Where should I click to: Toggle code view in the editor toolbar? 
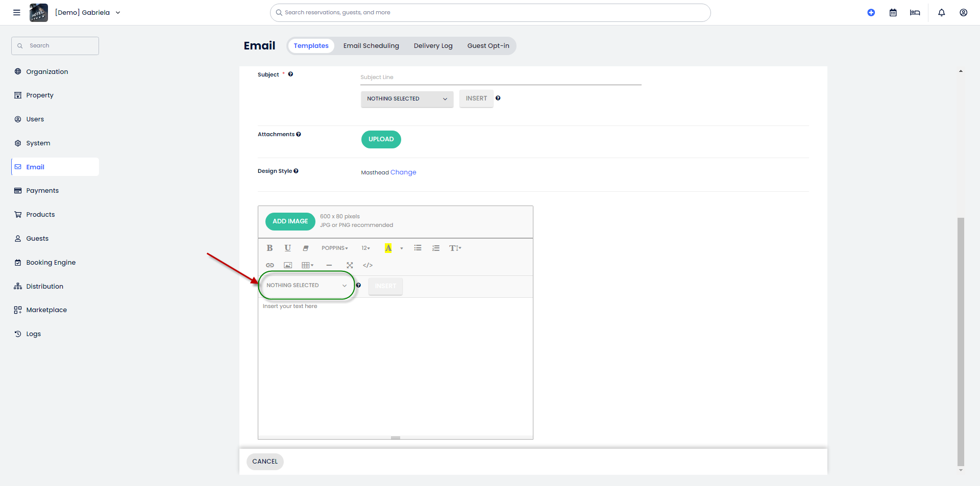[367, 265]
